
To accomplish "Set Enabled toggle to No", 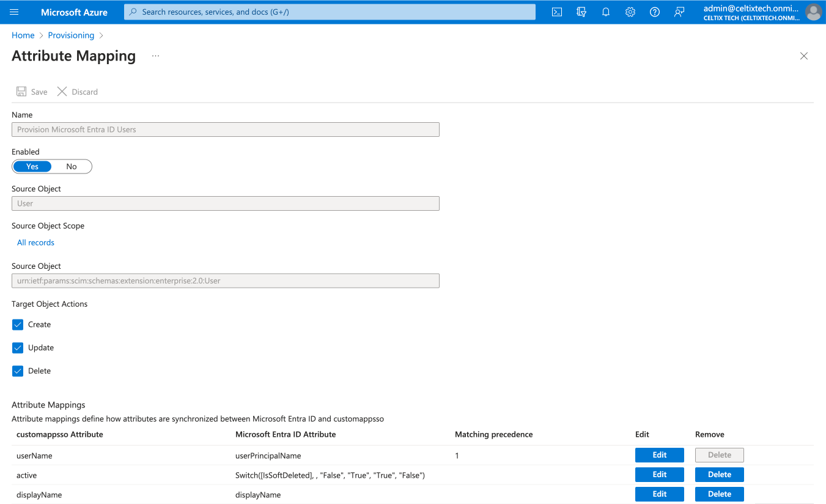I will (72, 167).
